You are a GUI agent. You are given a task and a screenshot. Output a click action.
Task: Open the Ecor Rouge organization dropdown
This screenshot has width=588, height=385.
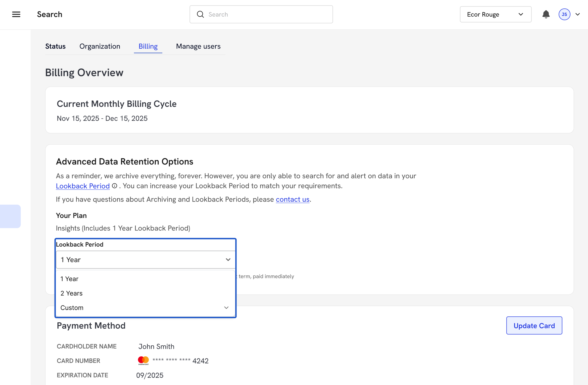[495, 14]
